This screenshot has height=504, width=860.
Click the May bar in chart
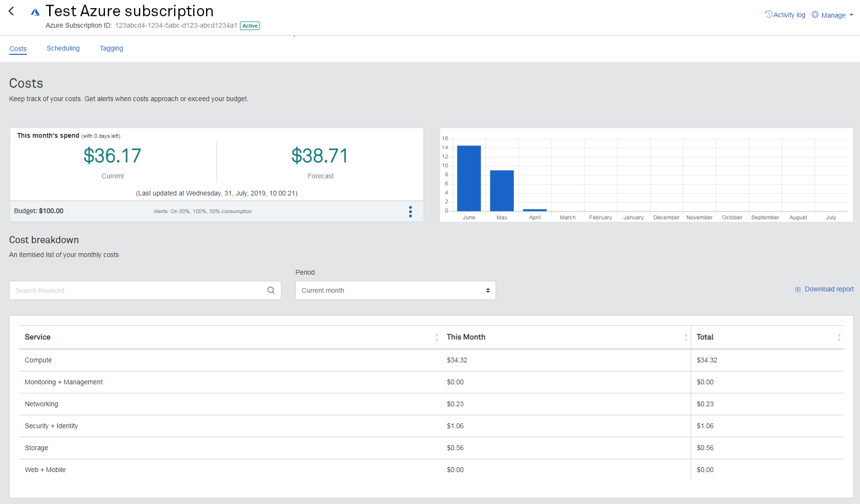502,191
